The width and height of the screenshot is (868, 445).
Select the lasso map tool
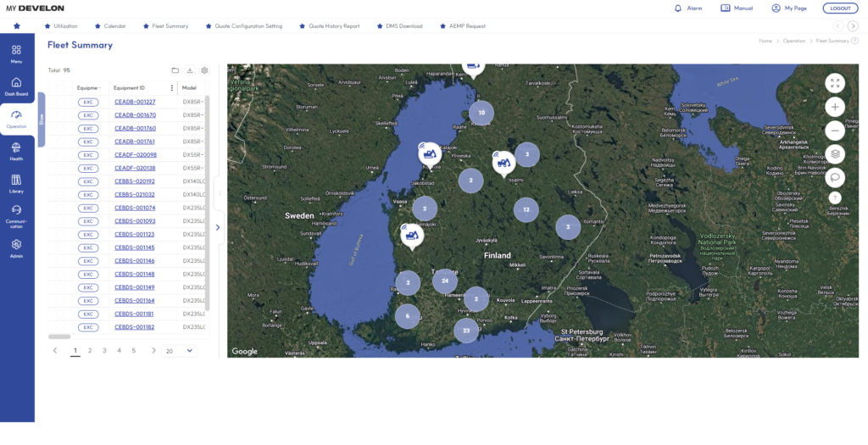coord(835,178)
